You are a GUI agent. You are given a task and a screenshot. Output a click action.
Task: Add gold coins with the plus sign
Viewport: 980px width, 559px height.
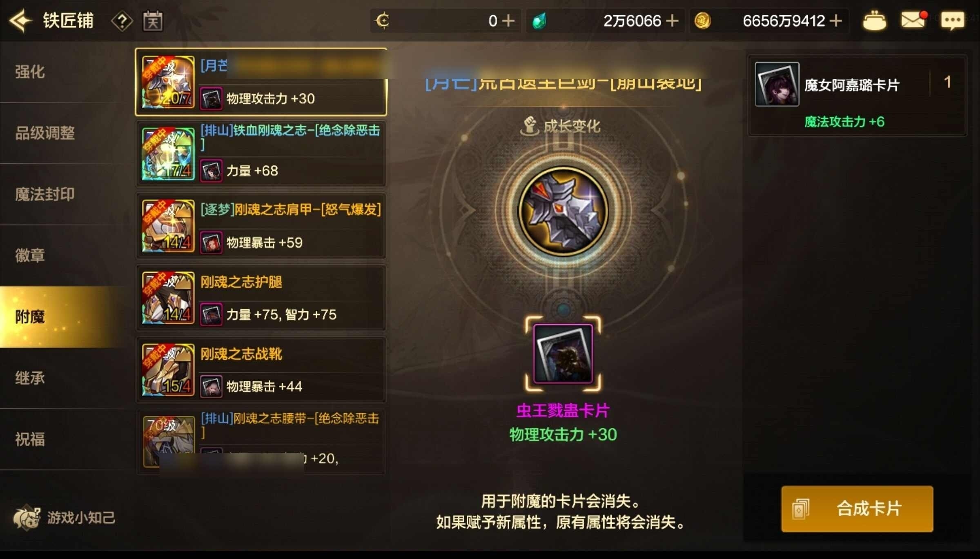[x=836, y=20]
